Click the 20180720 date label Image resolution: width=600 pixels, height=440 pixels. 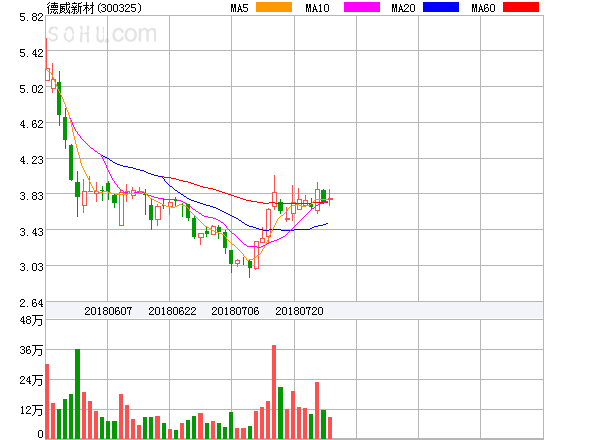click(299, 311)
